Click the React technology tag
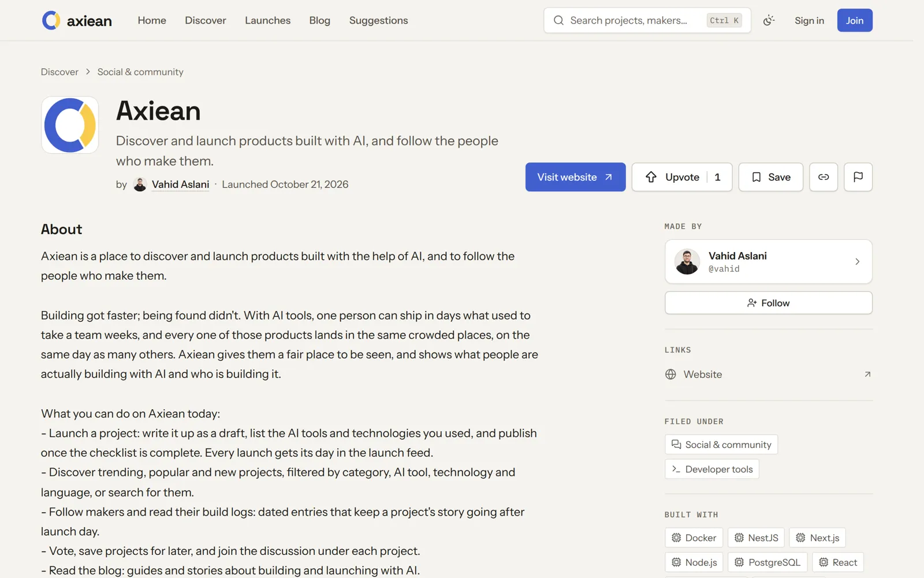Viewport: 924px width, 578px height. click(x=838, y=562)
